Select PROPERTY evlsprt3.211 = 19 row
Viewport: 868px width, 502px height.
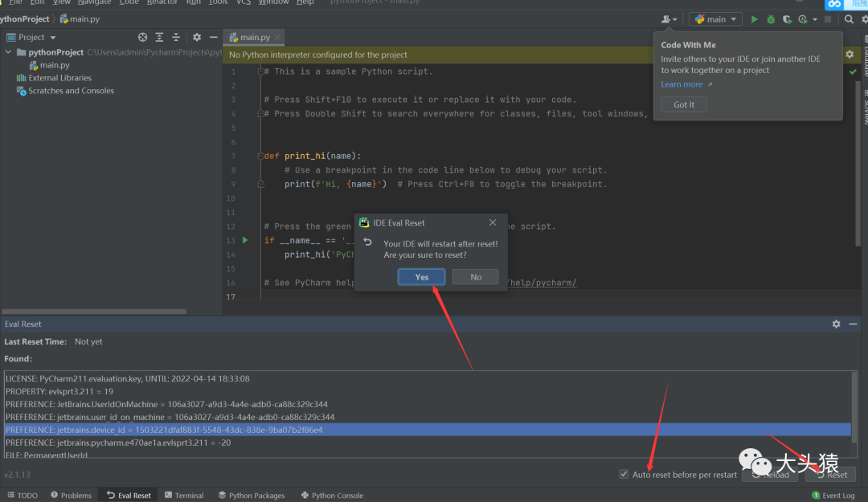coord(428,391)
